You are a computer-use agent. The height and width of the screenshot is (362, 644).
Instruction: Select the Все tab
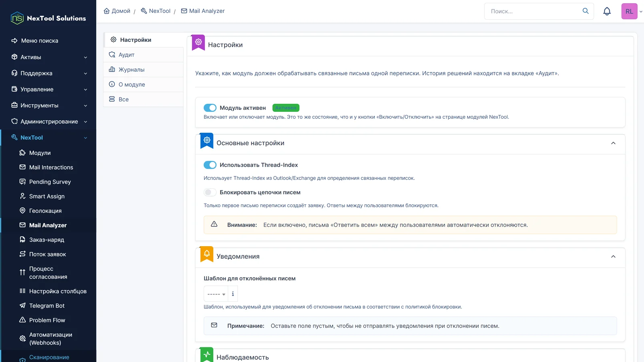coord(143,99)
